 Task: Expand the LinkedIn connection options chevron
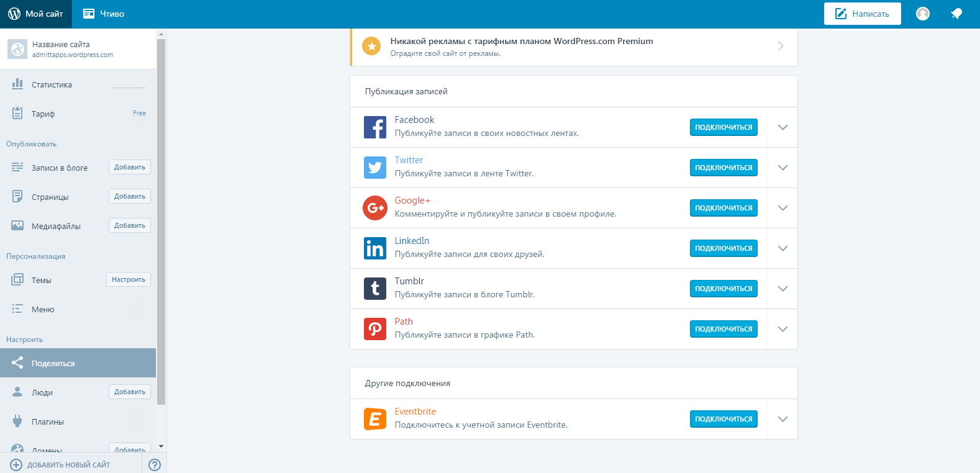(x=783, y=248)
